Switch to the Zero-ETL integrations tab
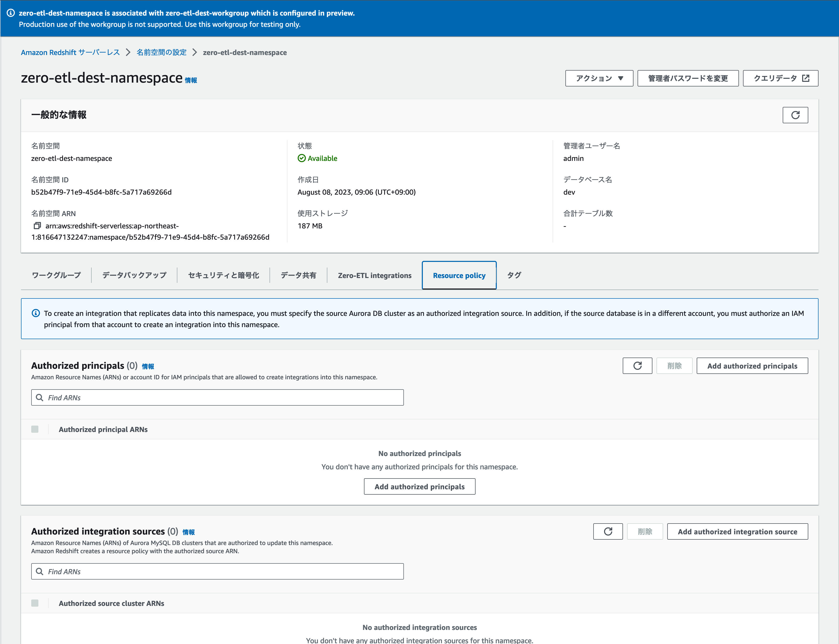 [x=374, y=275]
